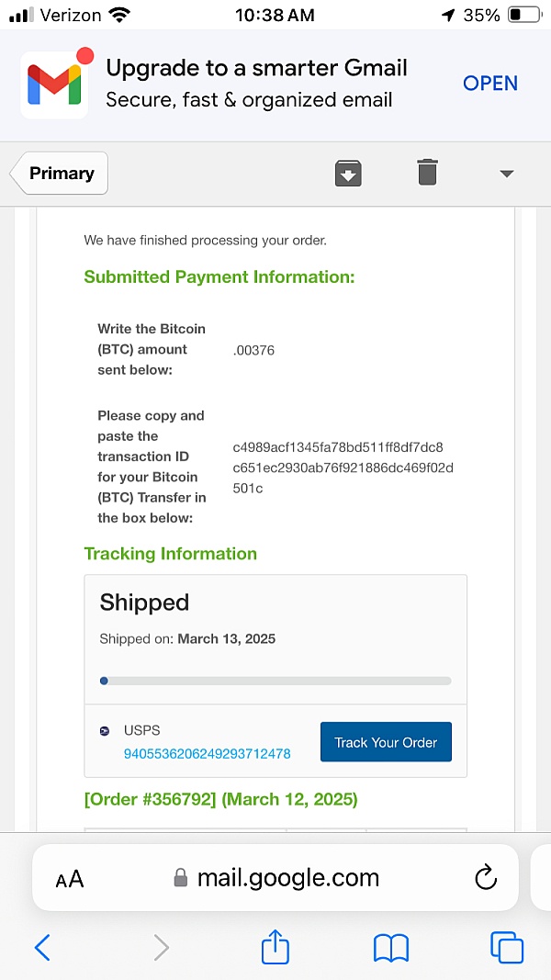Tap the battery indicator in status bar
Image resolution: width=551 pixels, height=980 pixels.
click(x=525, y=15)
